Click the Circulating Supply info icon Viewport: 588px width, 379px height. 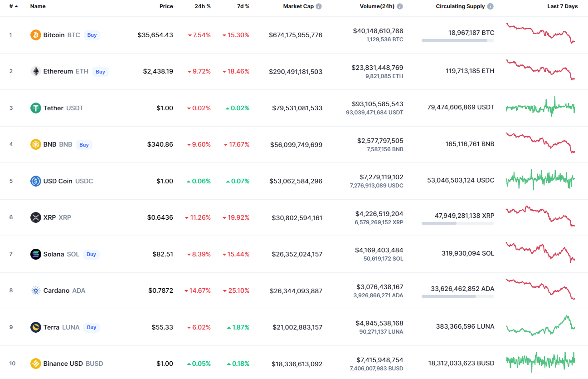coord(491,6)
